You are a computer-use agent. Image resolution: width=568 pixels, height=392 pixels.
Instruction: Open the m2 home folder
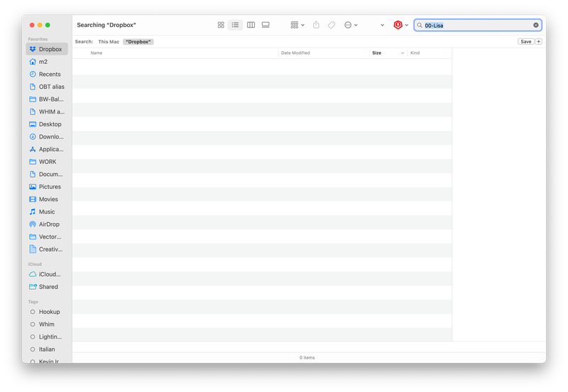tap(47, 62)
